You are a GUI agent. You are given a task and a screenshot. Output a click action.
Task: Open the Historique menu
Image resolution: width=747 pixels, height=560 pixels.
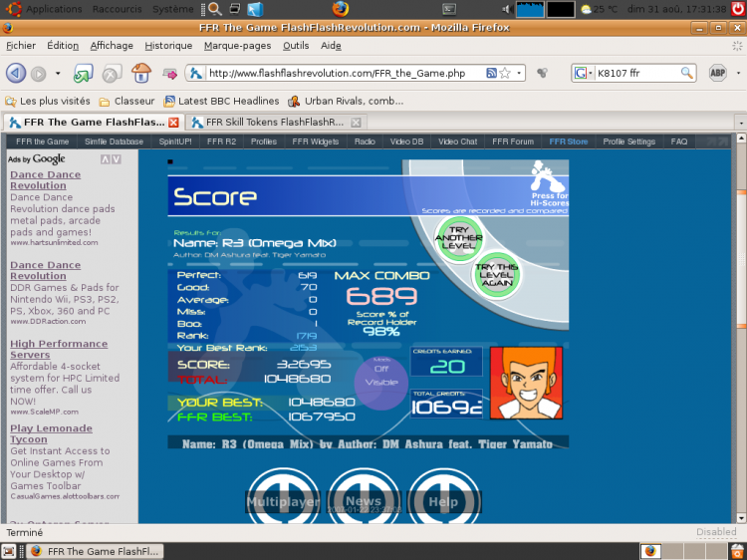pyautogui.click(x=168, y=46)
